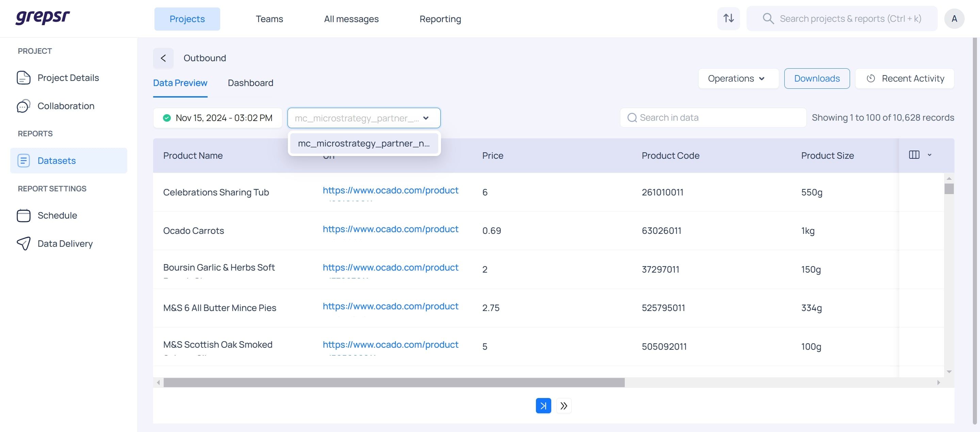Screen dimensions: 980x432
Task: Click the table scroll down arrow
Action: tap(949, 372)
